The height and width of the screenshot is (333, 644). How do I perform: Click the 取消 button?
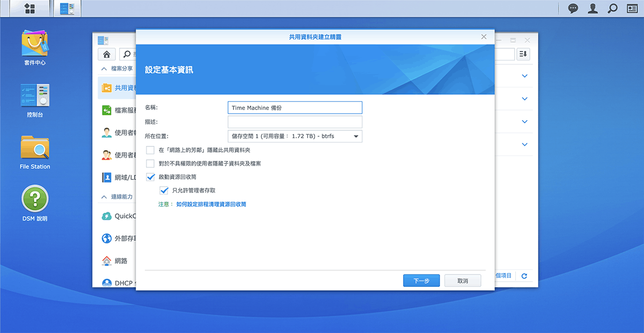click(463, 281)
